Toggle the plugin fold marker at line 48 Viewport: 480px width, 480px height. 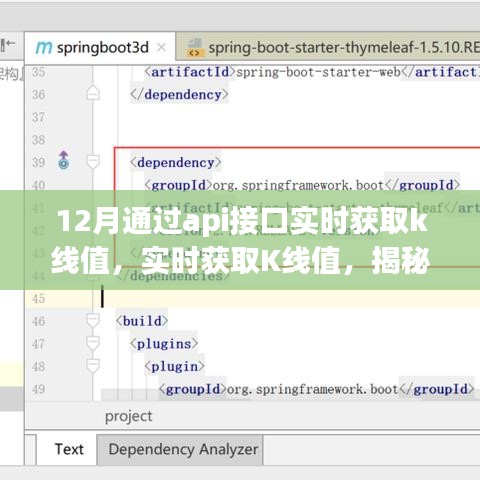(93, 366)
